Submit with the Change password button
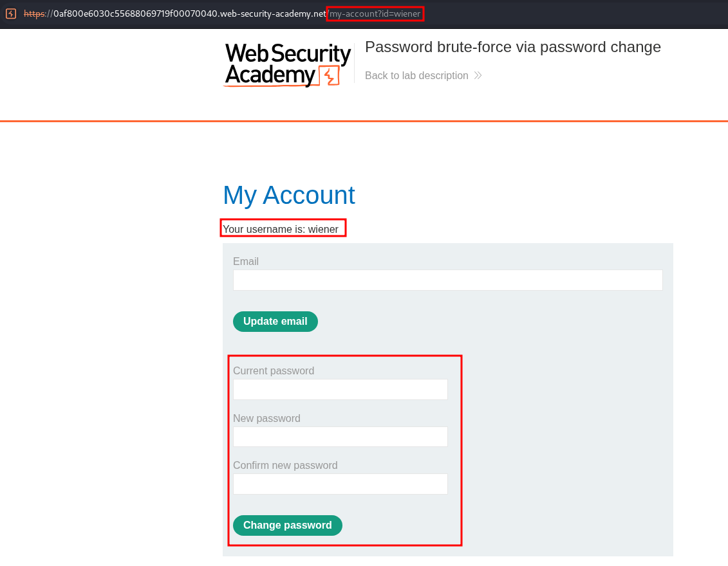The width and height of the screenshot is (728, 566). pos(287,525)
